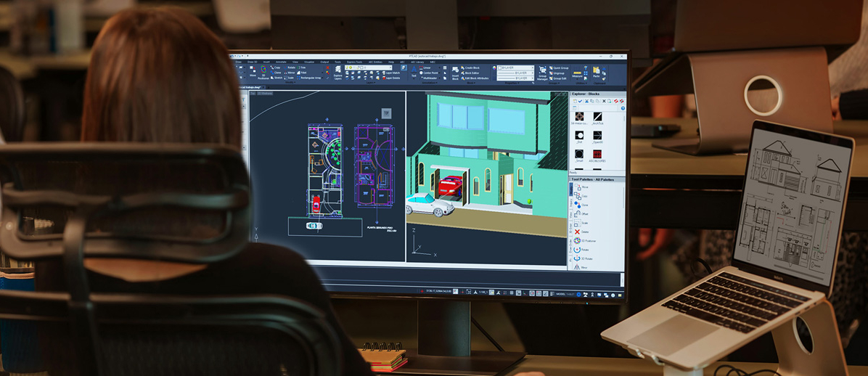Open the Group Manager
The height and width of the screenshot is (376, 868).
(542, 73)
